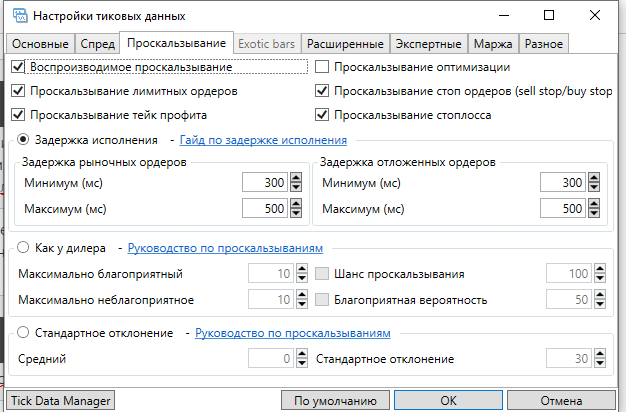Switch to the Основные tab

point(40,44)
